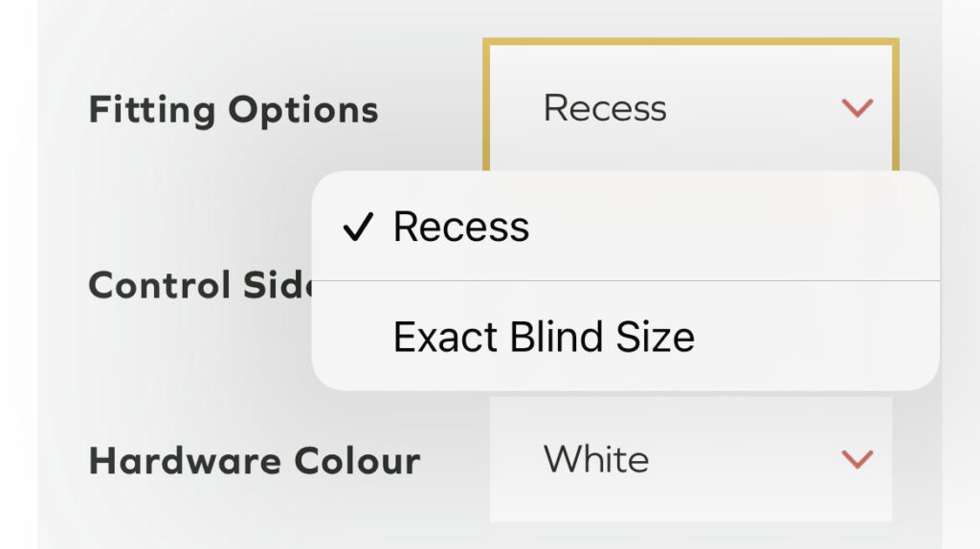This screenshot has width=980, height=549.
Task: Click the blank area left of White text
Action: [x=515, y=460]
